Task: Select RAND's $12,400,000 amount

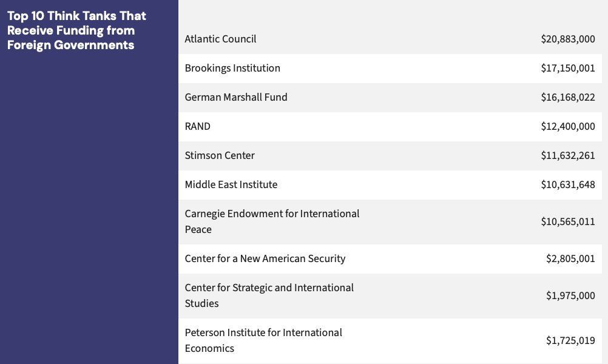Action: click(568, 126)
